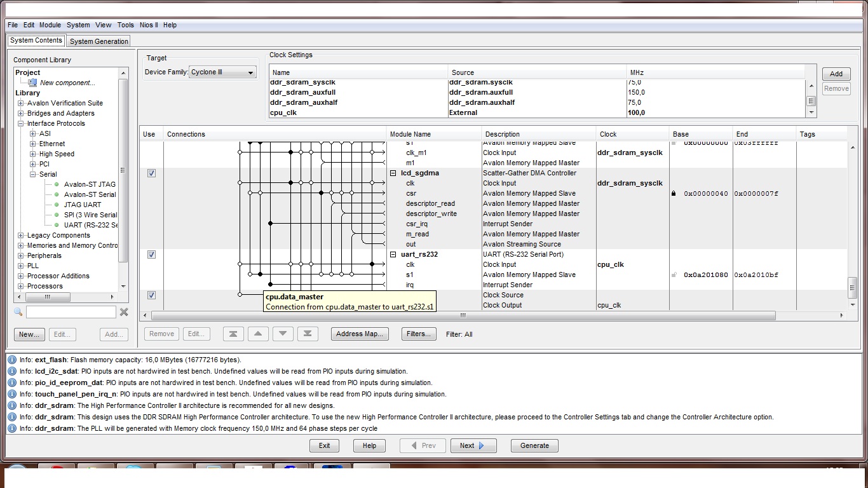Expand the Legacy Components node
Screen dimensions: 868x488
[x=21, y=235]
